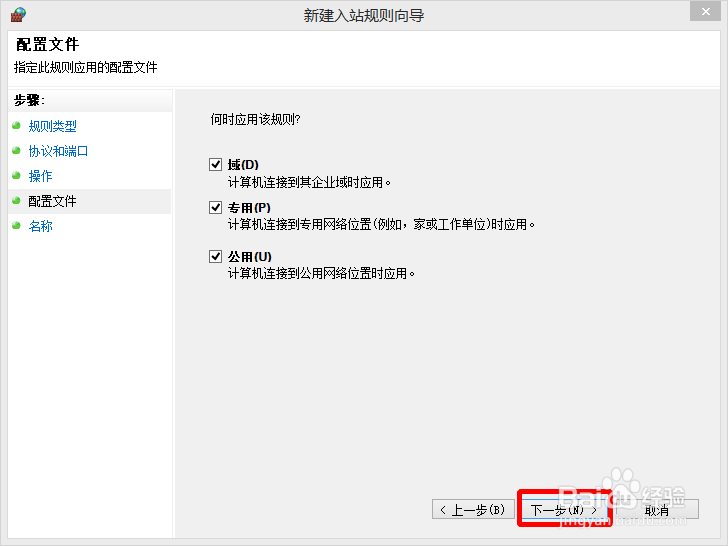
Task: Click the 取消 cancel button
Action: 656,510
